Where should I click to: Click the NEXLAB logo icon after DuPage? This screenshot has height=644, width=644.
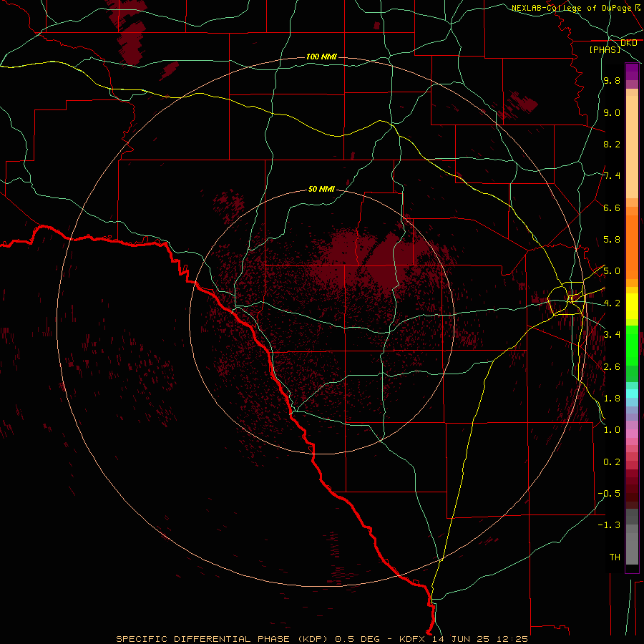[638, 7]
